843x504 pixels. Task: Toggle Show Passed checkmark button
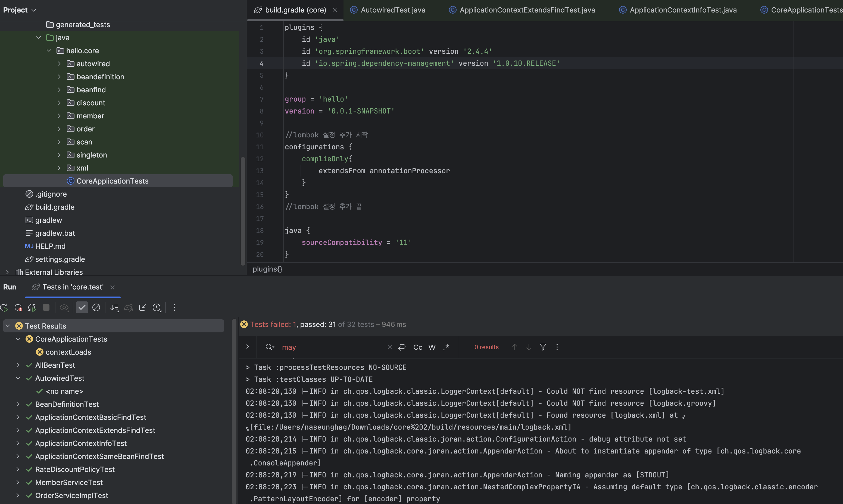pos(82,307)
